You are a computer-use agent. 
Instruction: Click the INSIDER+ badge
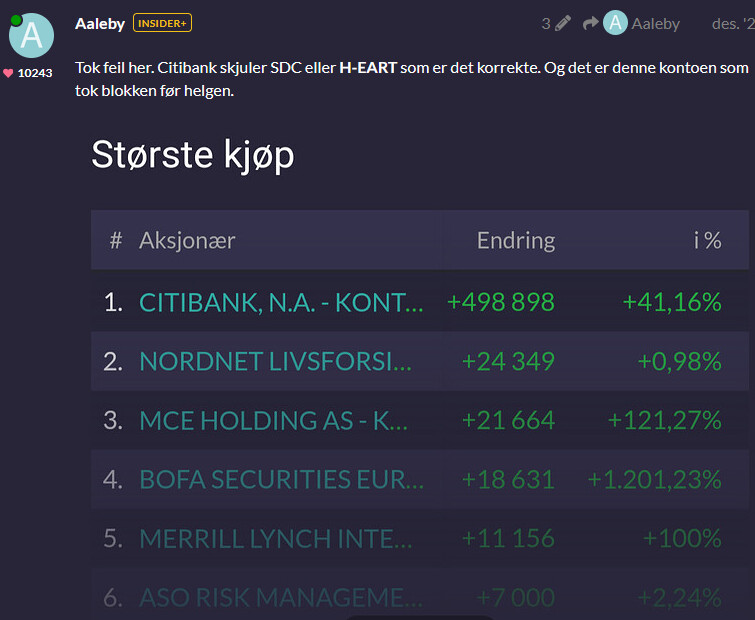pos(162,23)
